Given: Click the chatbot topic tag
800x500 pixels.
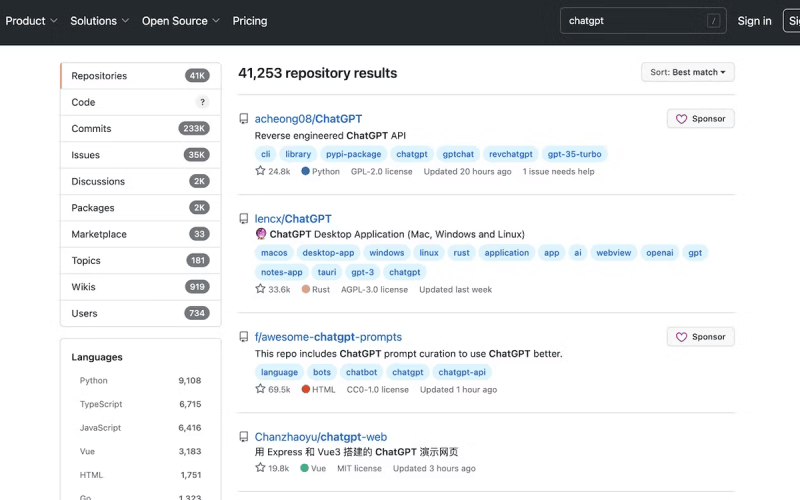Looking at the screenshot, I should coord(362,372).
